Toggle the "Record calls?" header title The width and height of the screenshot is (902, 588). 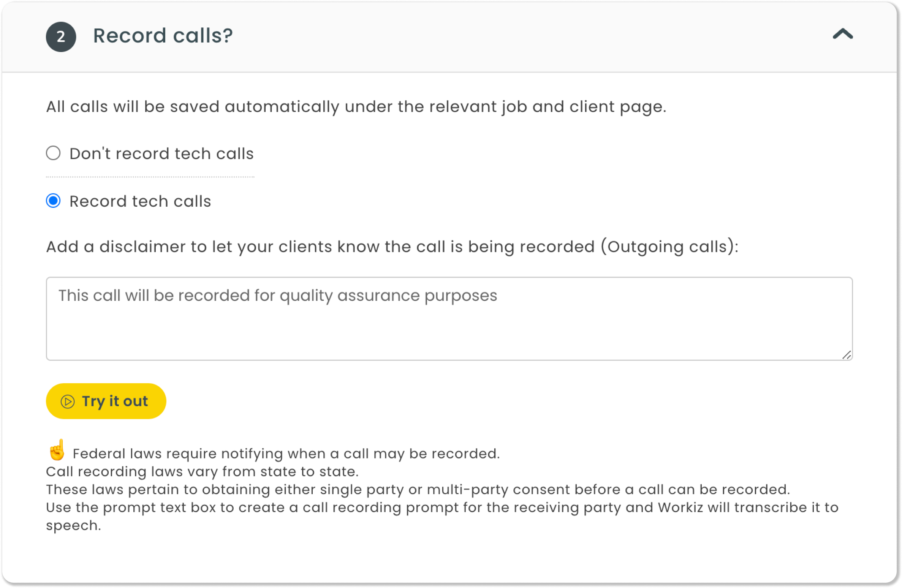pos(163,36)
